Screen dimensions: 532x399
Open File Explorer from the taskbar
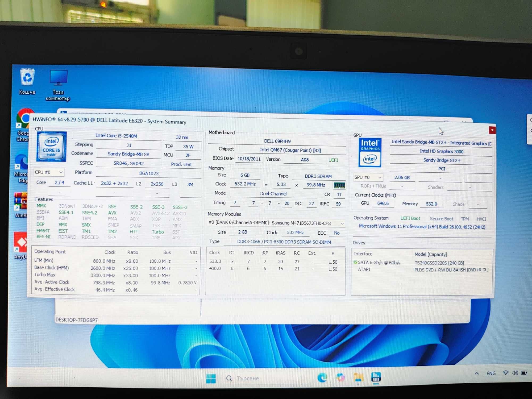click(358, 377)
